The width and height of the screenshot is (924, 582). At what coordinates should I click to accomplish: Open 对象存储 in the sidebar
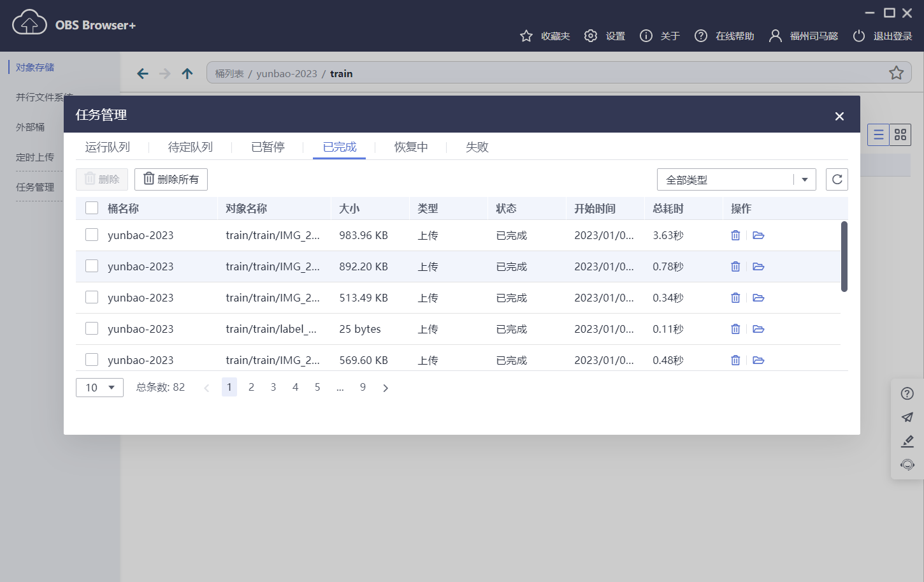(x=35, y=67)
